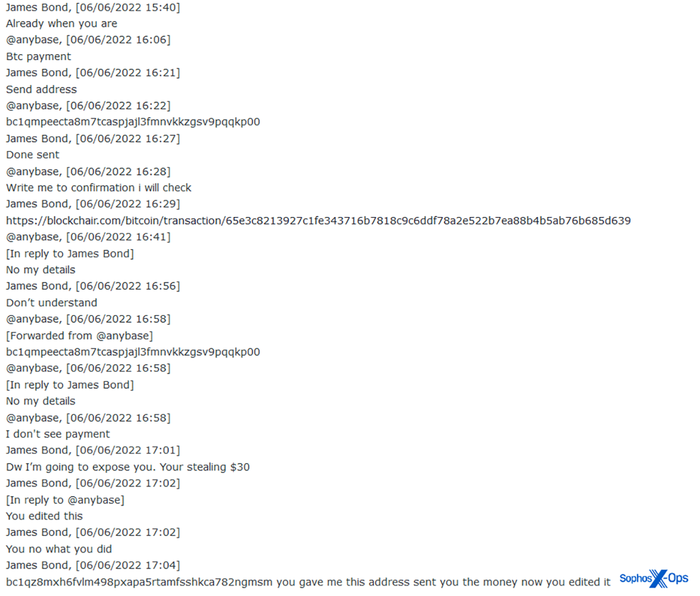Click 'I don't see payment' message

click(58, 434)
